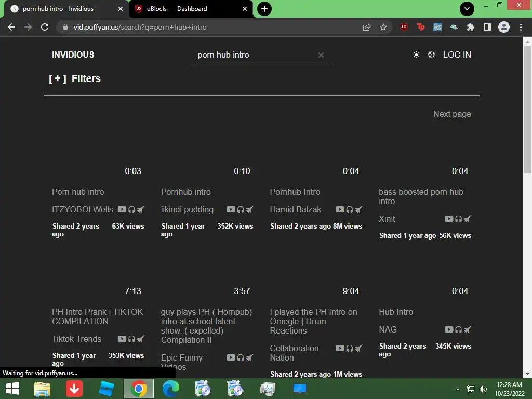Open 'Hub Intro' video by NAG
The width and height of the screenshot is (532, 399).
click(396, 312)
